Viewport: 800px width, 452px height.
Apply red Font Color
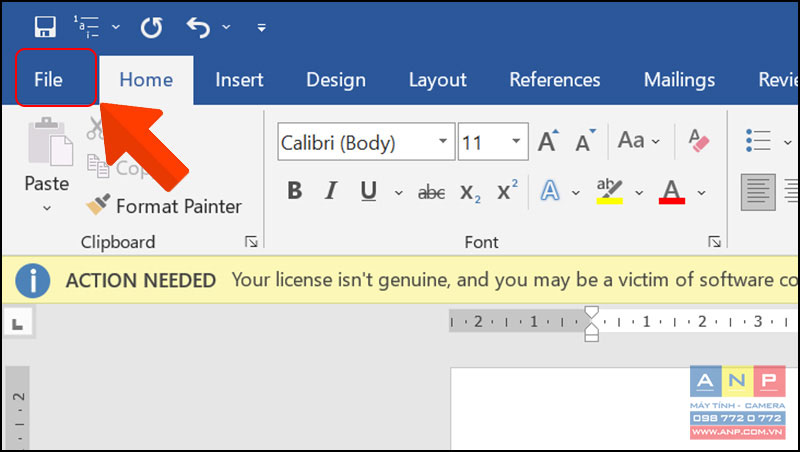pos(671,192)
